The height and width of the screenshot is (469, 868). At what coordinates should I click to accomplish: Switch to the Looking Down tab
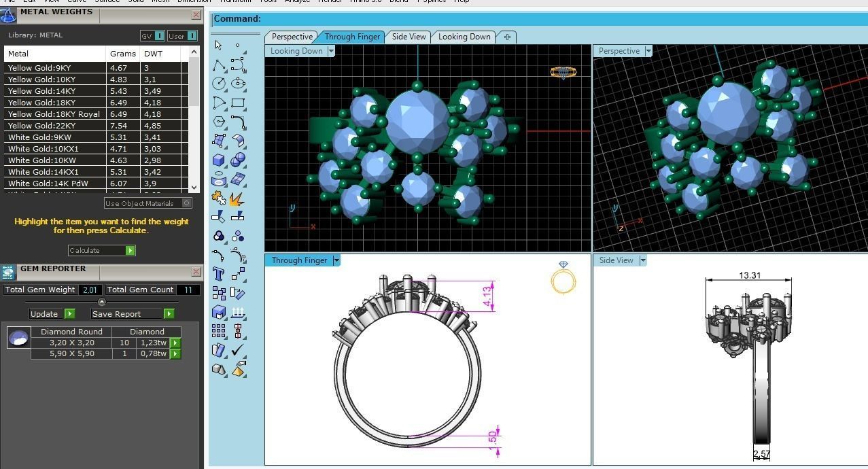click(x=464, y=37)
